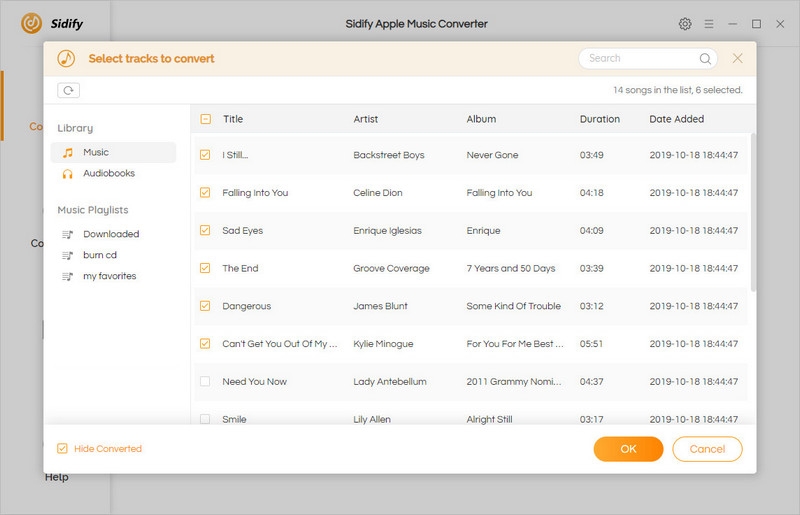Sort tracks by Date Added column

point(677,119)
